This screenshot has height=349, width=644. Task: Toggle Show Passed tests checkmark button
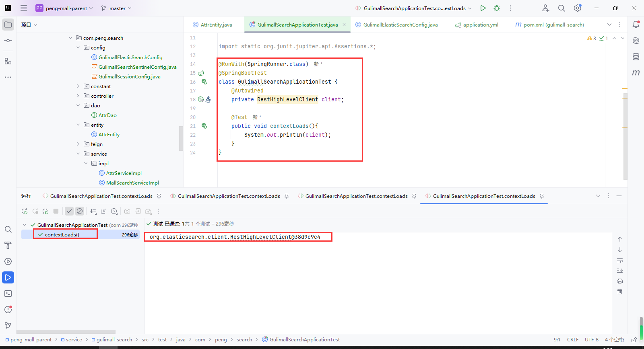pyautogui.click(x=69, y=211)
